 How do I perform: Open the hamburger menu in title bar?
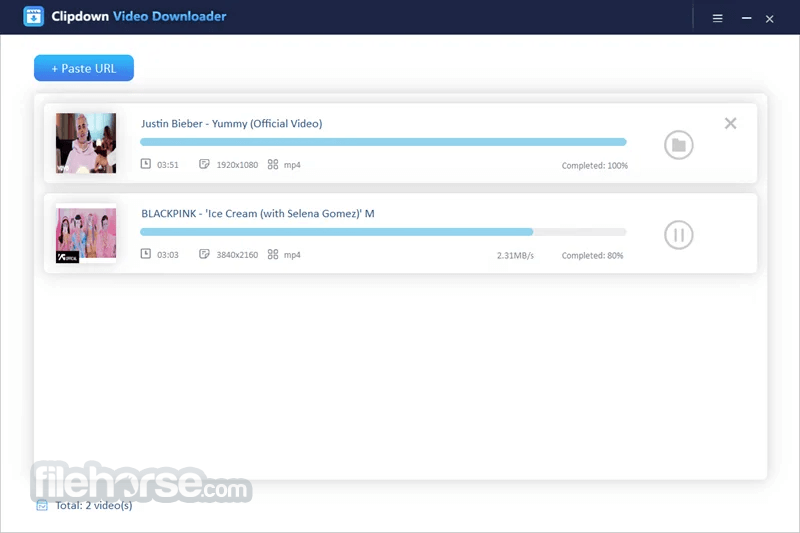click(x=717, y=18)
